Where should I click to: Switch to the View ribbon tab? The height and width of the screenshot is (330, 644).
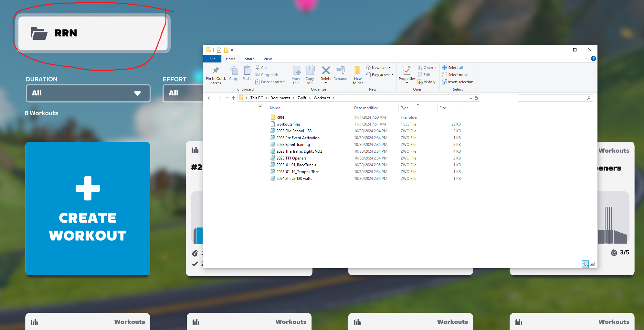pos(268,59)
